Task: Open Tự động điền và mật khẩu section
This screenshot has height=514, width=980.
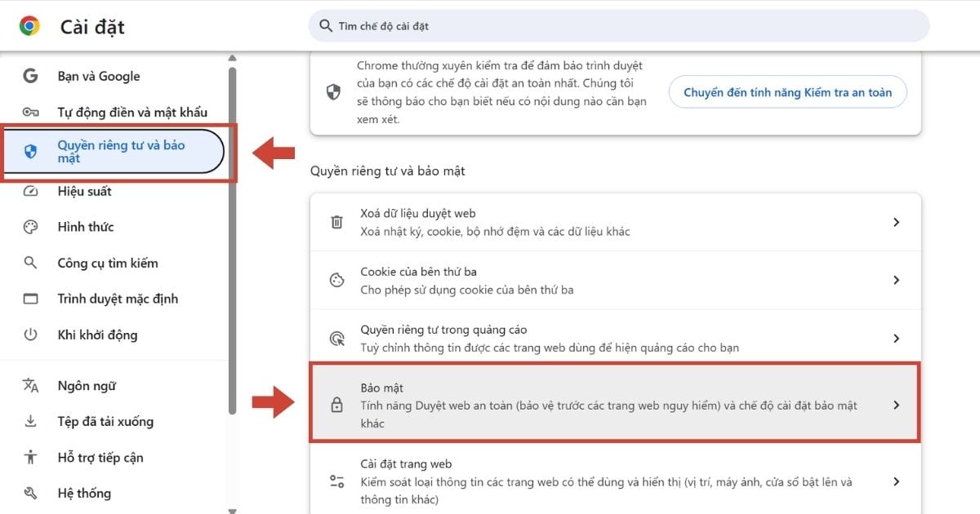Action: pos(131,113)
